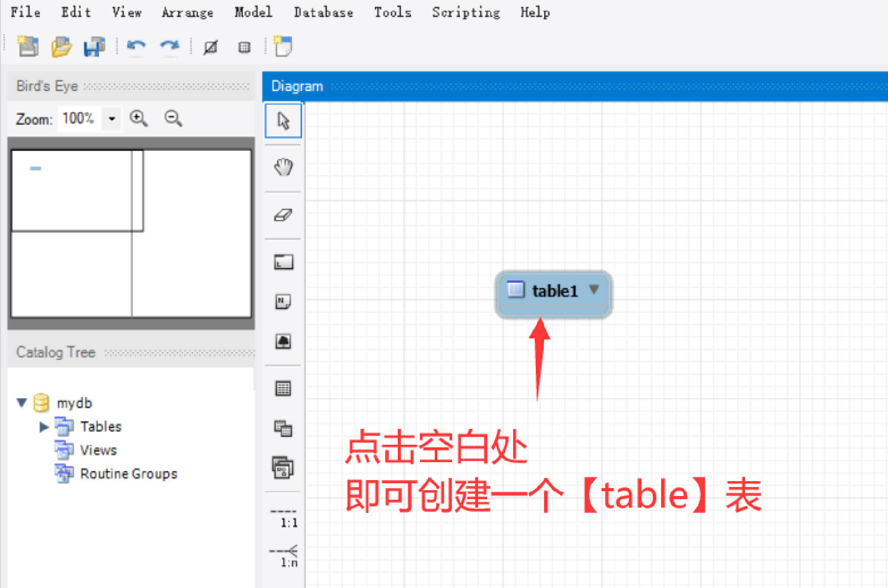888x588 pixels.
Task: Open the Scripting menu
Action: click(x=465, y=12)
